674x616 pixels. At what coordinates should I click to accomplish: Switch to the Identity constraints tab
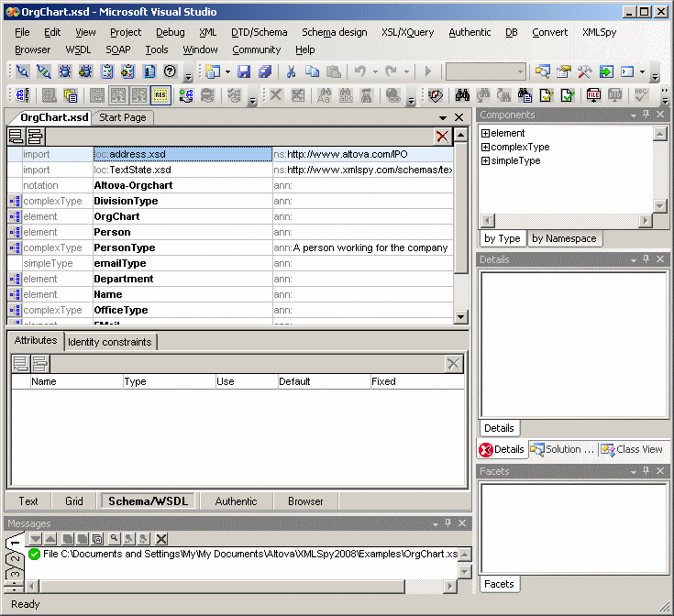pos(109,342)
